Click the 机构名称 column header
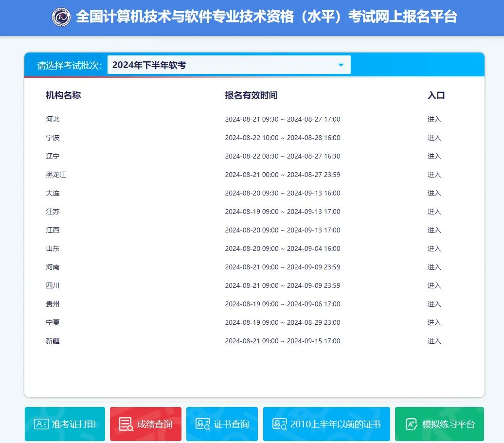The width and height of the screenshot is (504, 443). pos(63,95)
